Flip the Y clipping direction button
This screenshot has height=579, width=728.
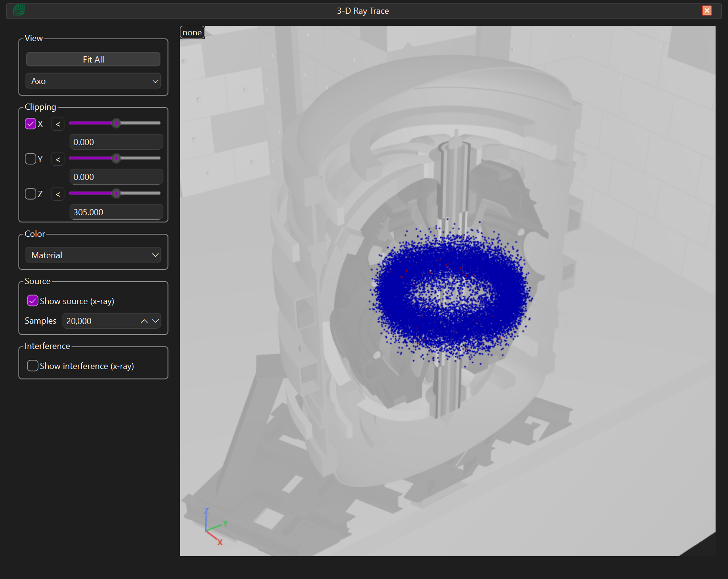point(58,159)
